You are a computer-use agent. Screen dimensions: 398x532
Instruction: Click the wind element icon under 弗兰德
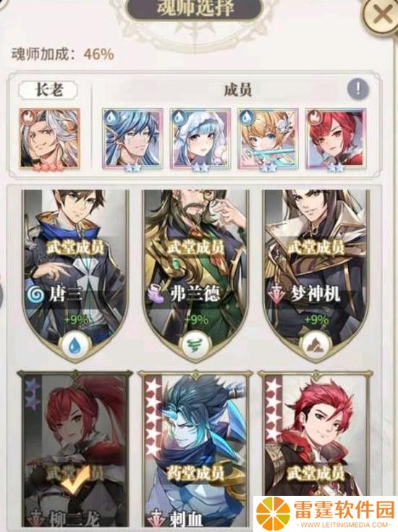pyautogui.click(x=196, y=346)
